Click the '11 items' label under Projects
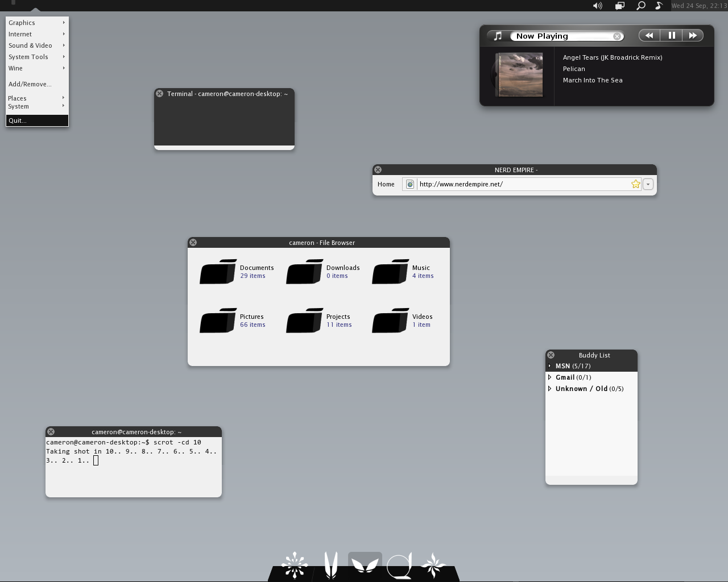Image resolution: width=728 pixels, height=582 pixels. (339, 325)
